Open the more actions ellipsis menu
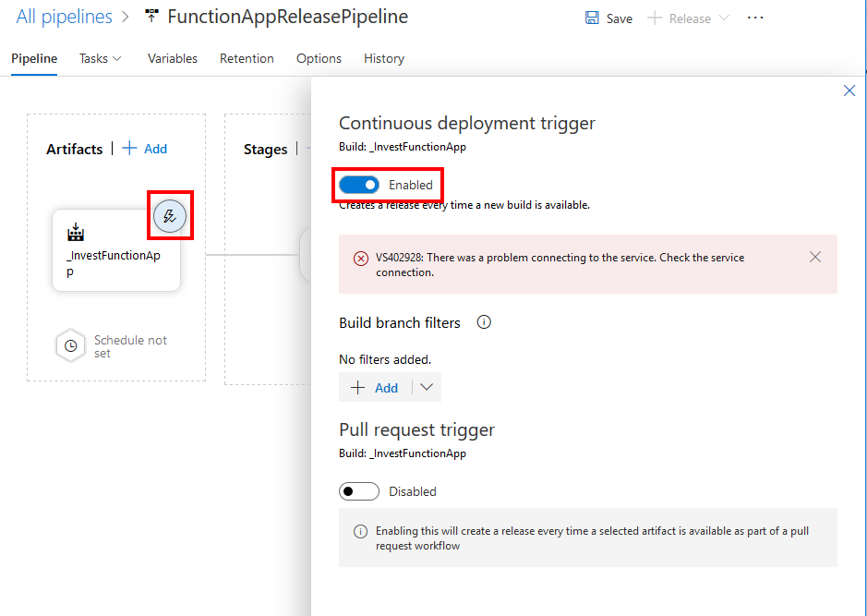867x616 pixels. point(755,18)
